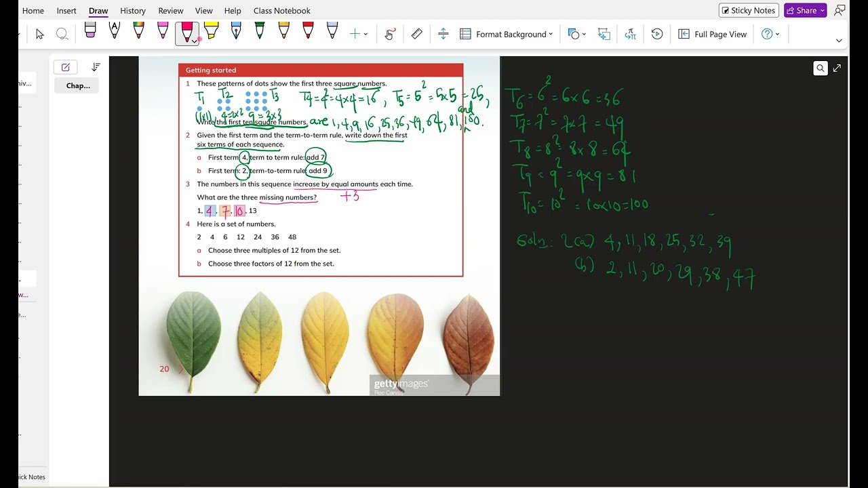Click the Add Page icon

[x=66, y=67]
